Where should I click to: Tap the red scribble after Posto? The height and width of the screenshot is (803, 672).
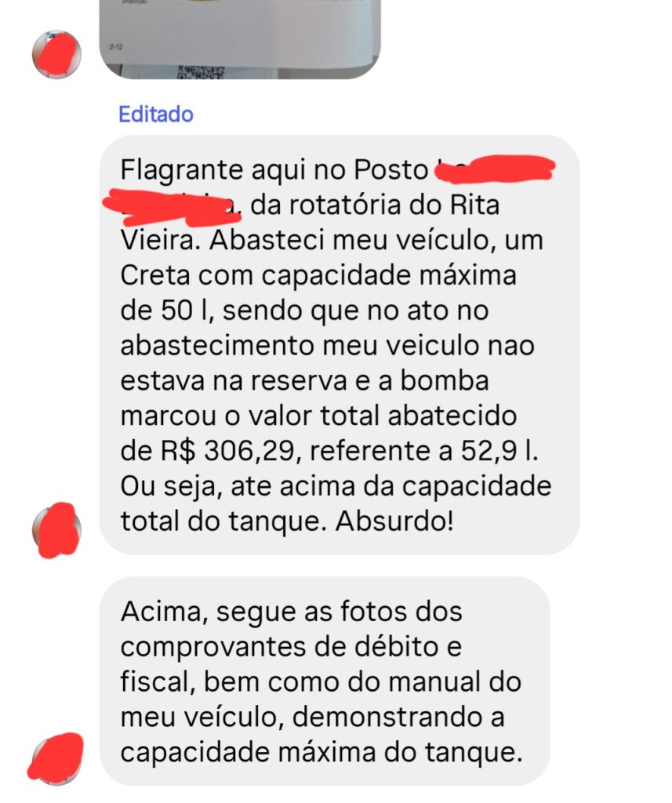pyautogui.click(x=495, y=169)
